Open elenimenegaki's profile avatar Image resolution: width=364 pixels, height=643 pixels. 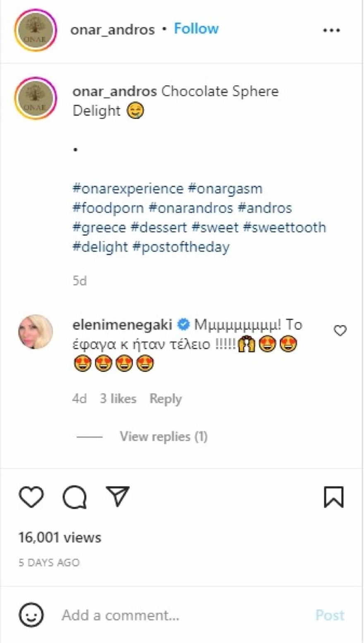pos(36,332)
